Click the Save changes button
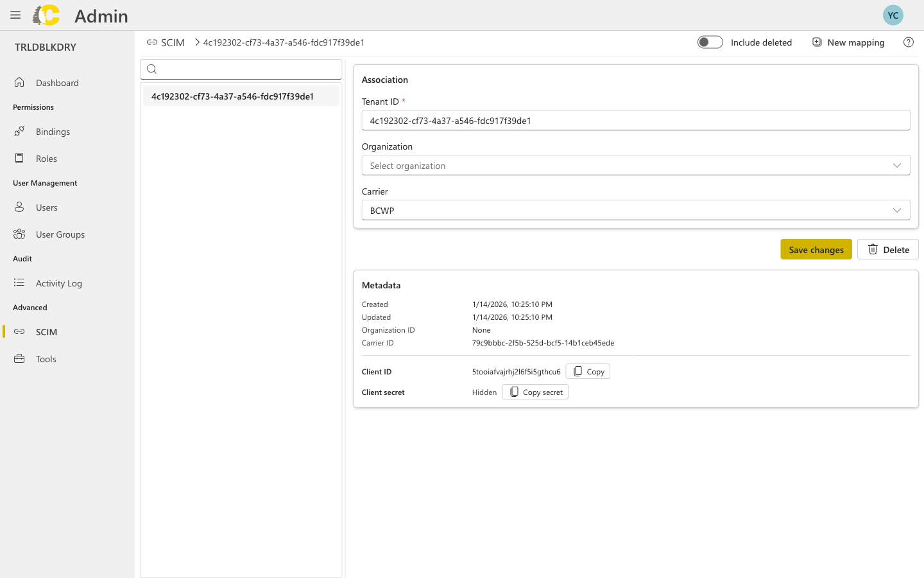Image resolution: width=924 pixels, height=578 pixels. [816, 249]
